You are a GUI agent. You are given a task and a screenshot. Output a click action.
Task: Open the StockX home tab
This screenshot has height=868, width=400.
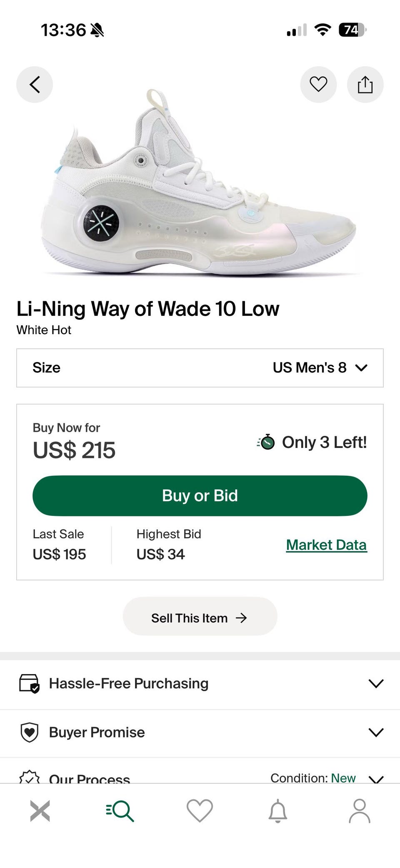pos(40,811)
